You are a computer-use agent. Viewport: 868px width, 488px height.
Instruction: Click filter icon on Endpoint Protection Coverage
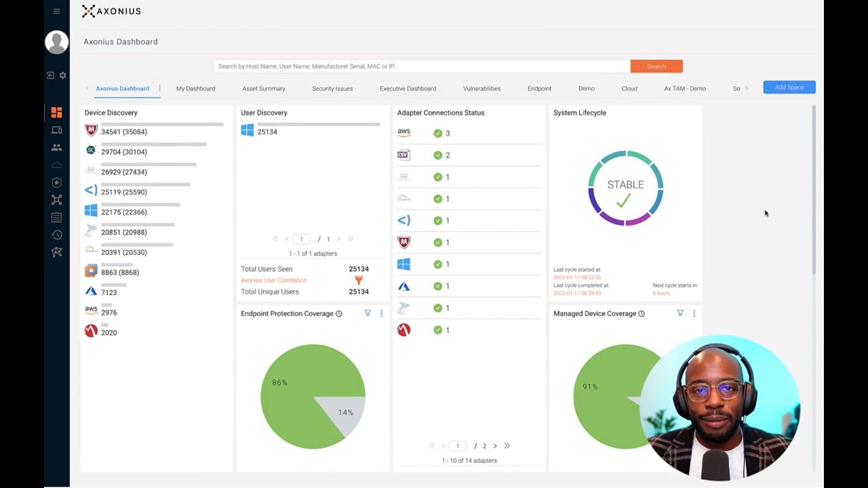368,313
